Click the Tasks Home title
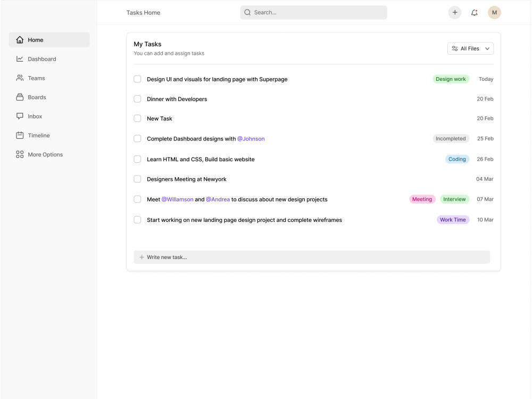The image size is (532, 399). [x=143, y=13]
